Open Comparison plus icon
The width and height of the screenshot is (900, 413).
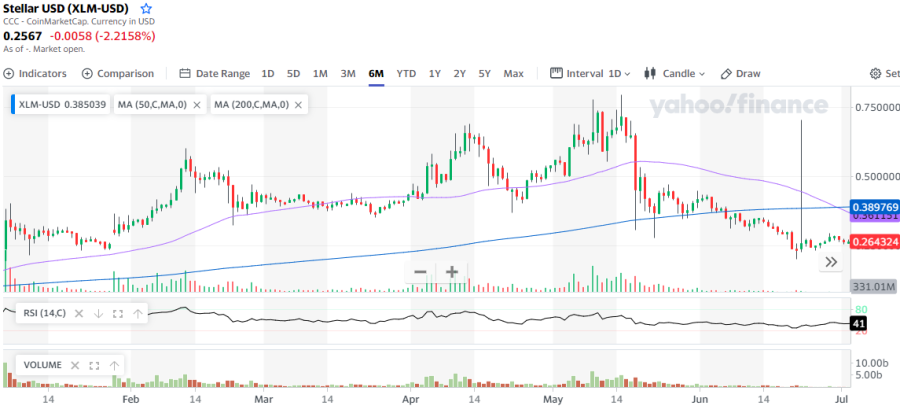pos(87,73)
